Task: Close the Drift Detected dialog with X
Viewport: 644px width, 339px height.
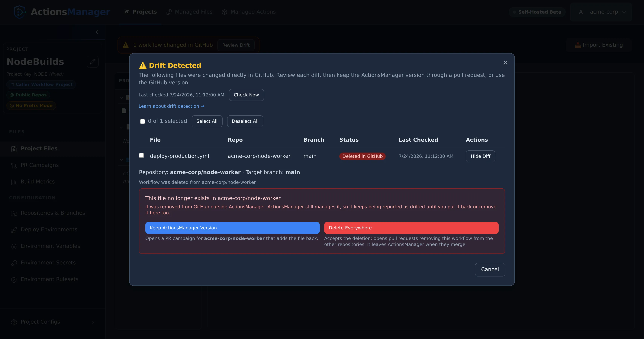Action: [505, 63]
